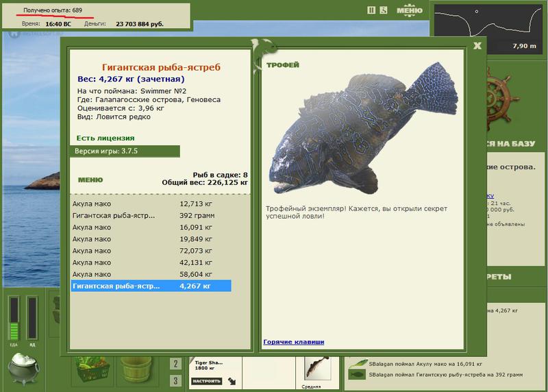Select the 392 грамм Гигантская рыба-ястреб entry
The image size is (548, 392).
click(151, 215)
